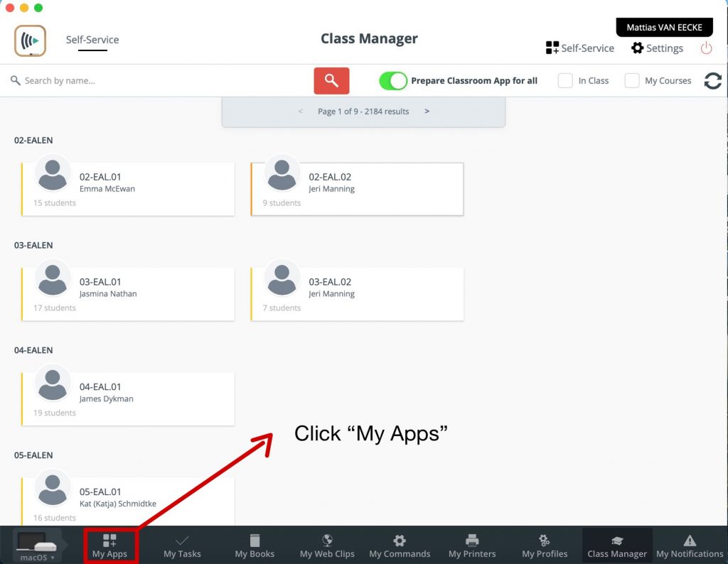
Task: Go to next results page arrow
Action: (427, 112)
